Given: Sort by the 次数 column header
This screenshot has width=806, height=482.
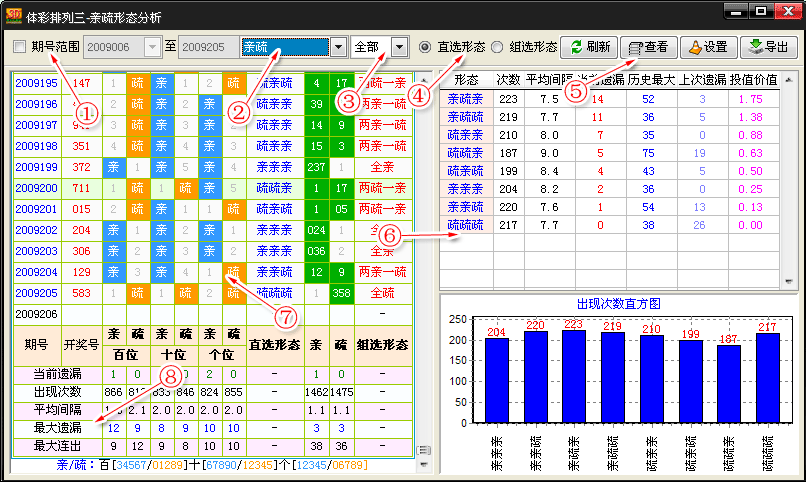Looking at the screenshot, I should tap(508, 79).
